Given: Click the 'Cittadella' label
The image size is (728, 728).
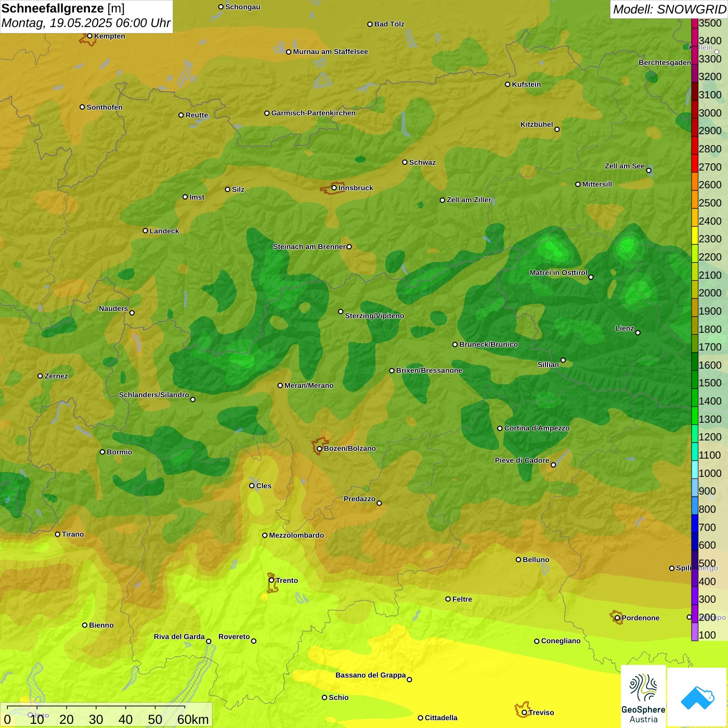Looking at the screenshot, I should [x=441, y=718].
